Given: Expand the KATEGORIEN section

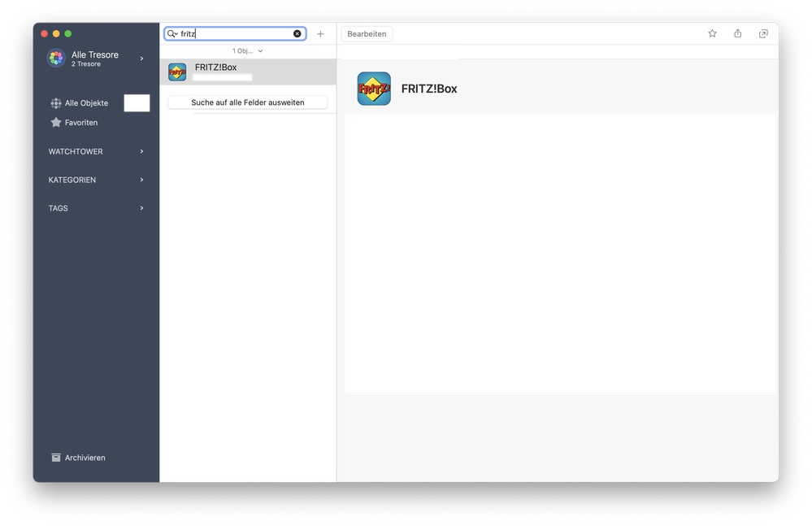Looking at the screenshot, I should [141, 180].
